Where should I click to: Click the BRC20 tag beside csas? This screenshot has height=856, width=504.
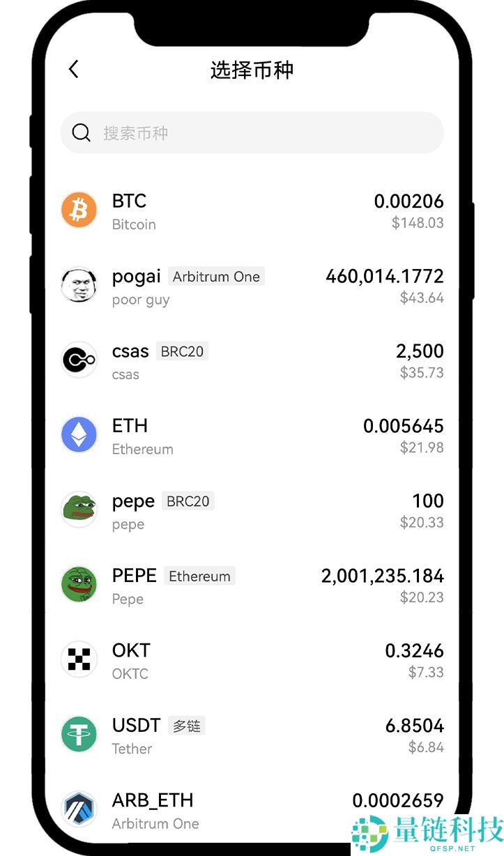pos(182,351)
